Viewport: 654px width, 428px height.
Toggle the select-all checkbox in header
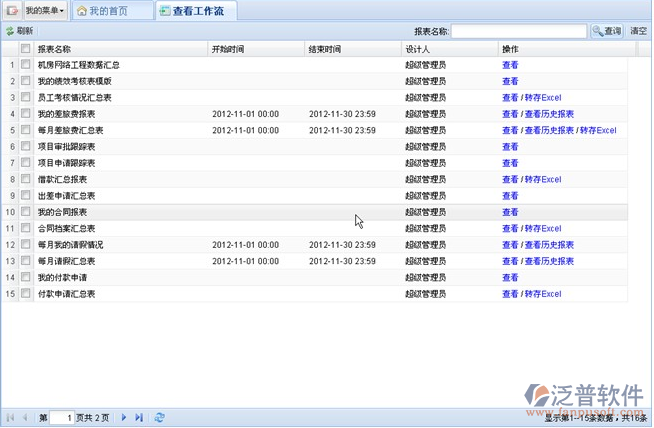(x=26, y=48)
